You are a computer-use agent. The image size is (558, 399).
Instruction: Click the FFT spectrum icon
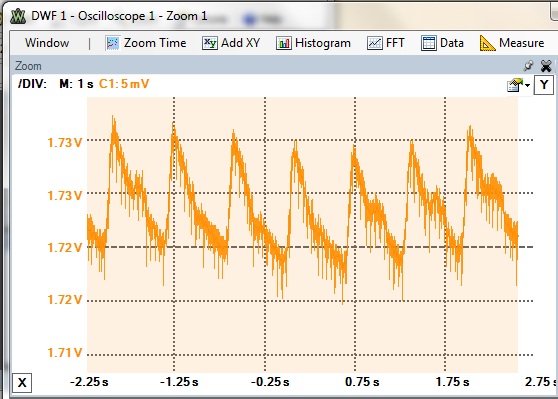[375, 43]
